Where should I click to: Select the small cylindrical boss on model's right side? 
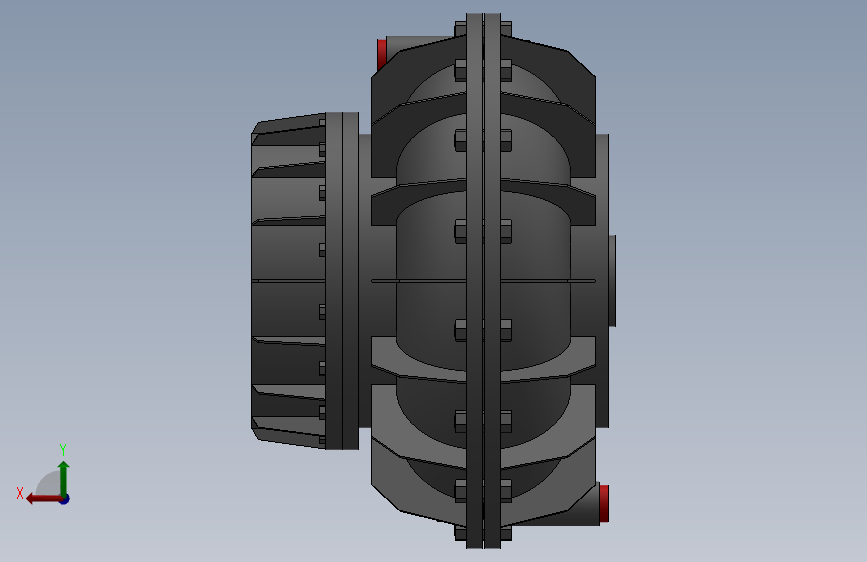612,280
